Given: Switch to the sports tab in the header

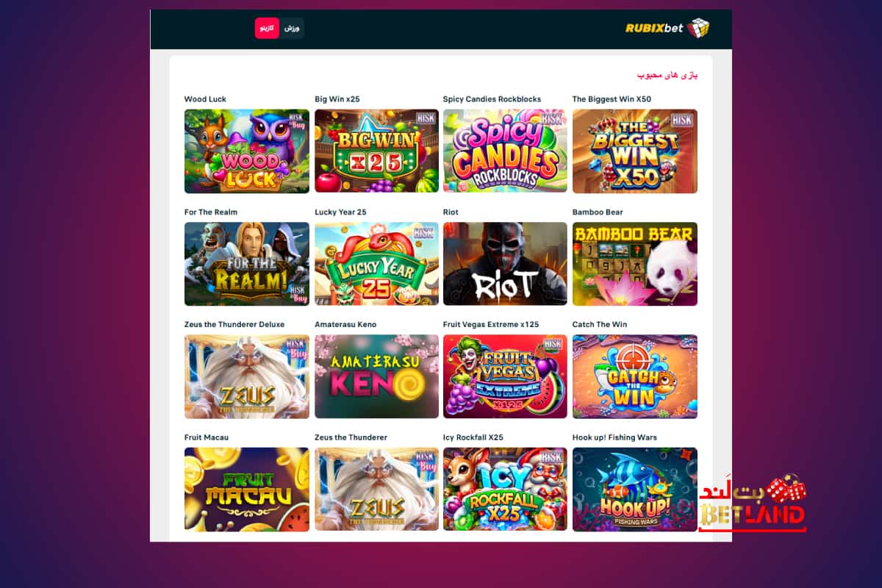Looking at the screenshot, I should 292,28.
